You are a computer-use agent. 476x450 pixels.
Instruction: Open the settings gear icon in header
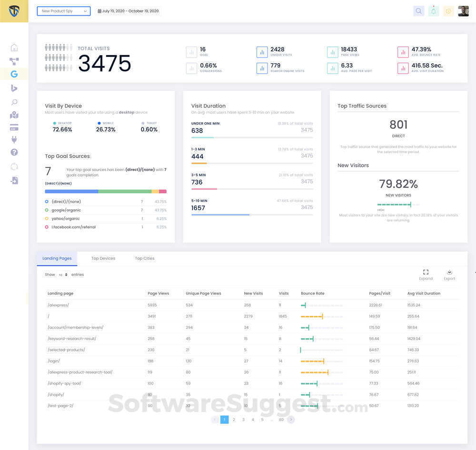[448, 11]
